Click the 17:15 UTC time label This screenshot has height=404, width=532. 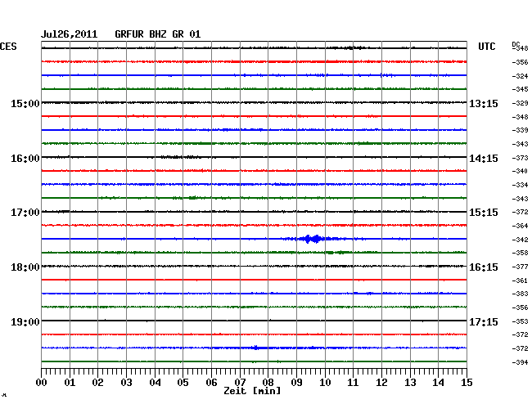(484, 321)
